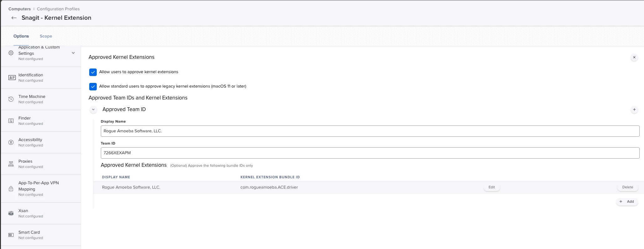Collapse the Approved Team ID section

click(93, 109)
